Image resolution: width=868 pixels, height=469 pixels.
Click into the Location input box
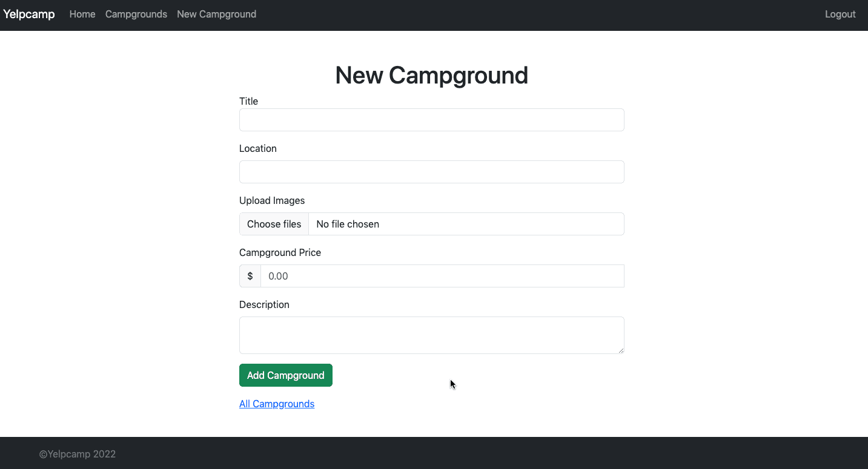click(x=431, y=172)
